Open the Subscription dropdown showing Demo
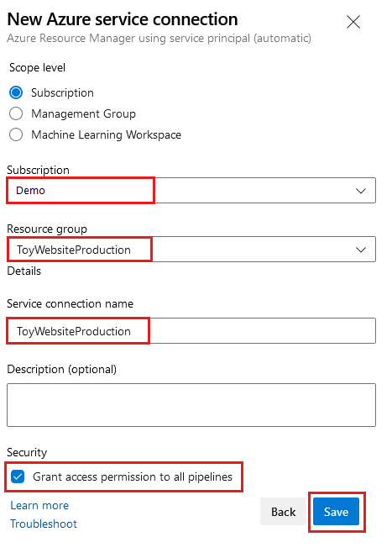Viewport: 392px width, 558px height. click(x=191, y=191)
